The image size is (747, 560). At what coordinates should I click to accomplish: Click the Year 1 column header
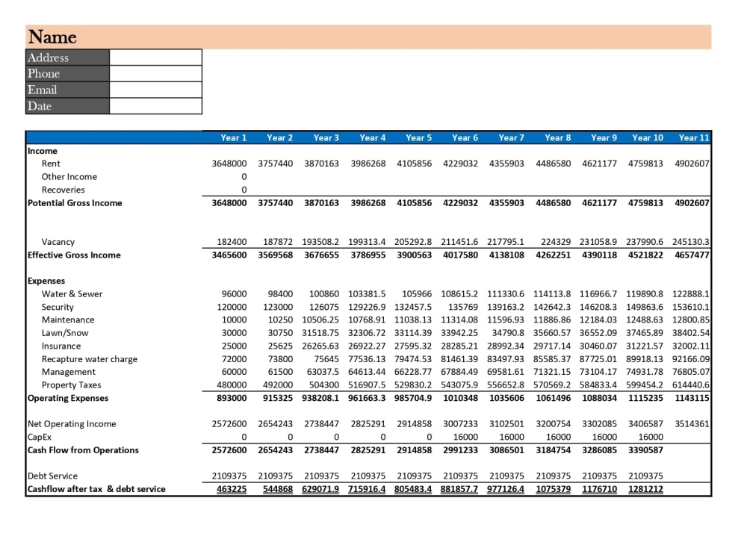pos(233,137)
